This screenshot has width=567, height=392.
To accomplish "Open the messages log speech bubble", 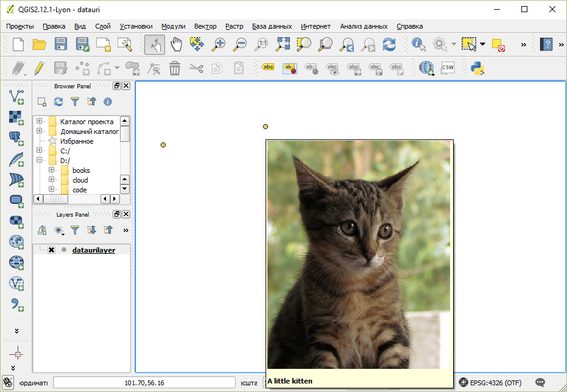I will coord(540,383).
